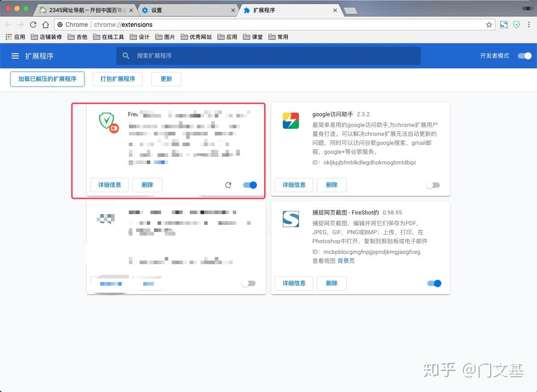Click the green shield toolbar extension icon
The image size is (537, 392).
coord(516,25)
